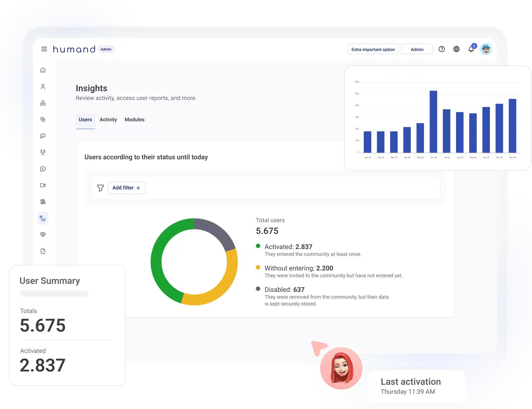Image resolution: width=532 pixels, height=409 pixels.
Task: Click the profile avatar in the top bar
Action: point(486,49)
